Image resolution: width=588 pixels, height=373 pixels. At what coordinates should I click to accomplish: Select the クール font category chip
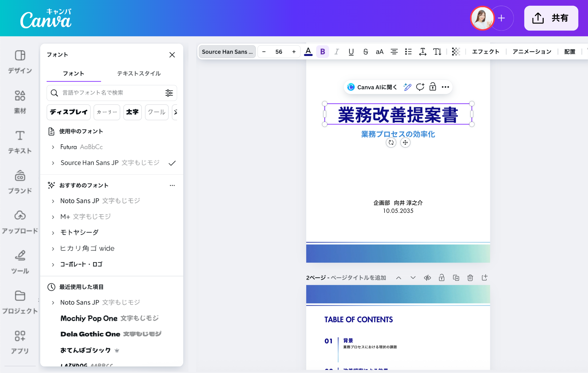click(157, 112)
